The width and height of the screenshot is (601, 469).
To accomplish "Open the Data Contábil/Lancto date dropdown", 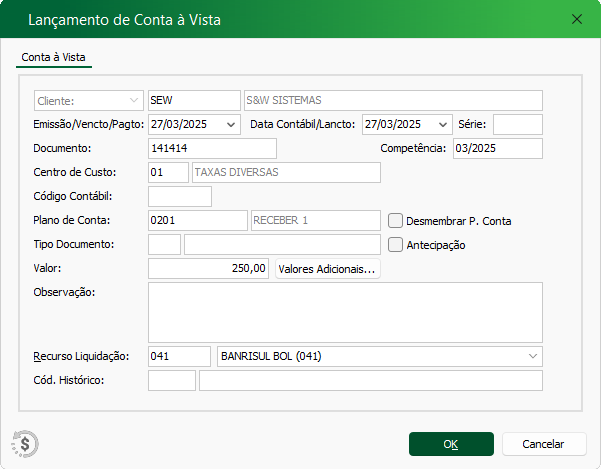I will (443, 125).
